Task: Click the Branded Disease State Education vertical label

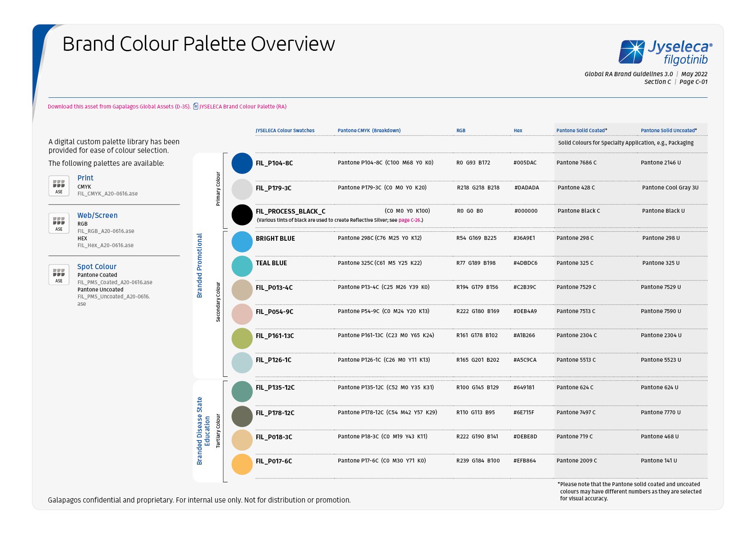Action: [x=203, y=431]
